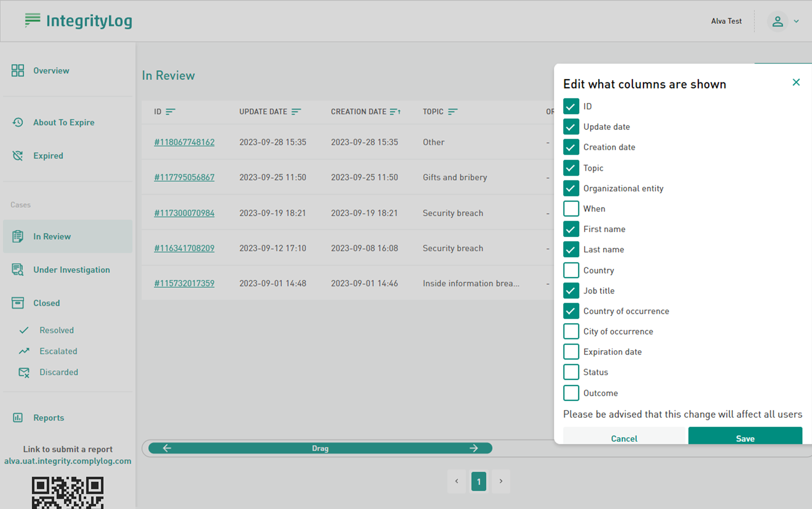Click the Discarded envelope icon
Viewport: 812px width, 509px height.
click(x=24, y=372)
